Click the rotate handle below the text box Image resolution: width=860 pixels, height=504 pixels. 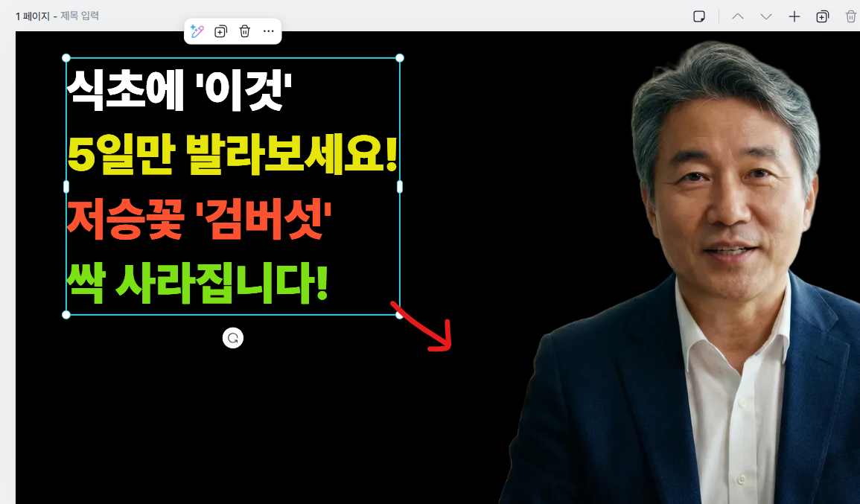pos(233,338)
